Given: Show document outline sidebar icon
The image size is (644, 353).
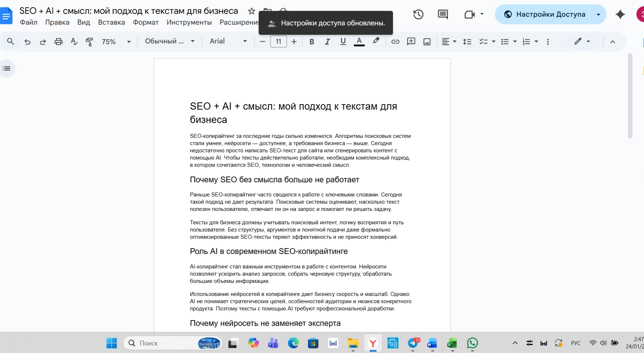Looking at the screenshot, I should pyautogui.click(x=7, y=68).
